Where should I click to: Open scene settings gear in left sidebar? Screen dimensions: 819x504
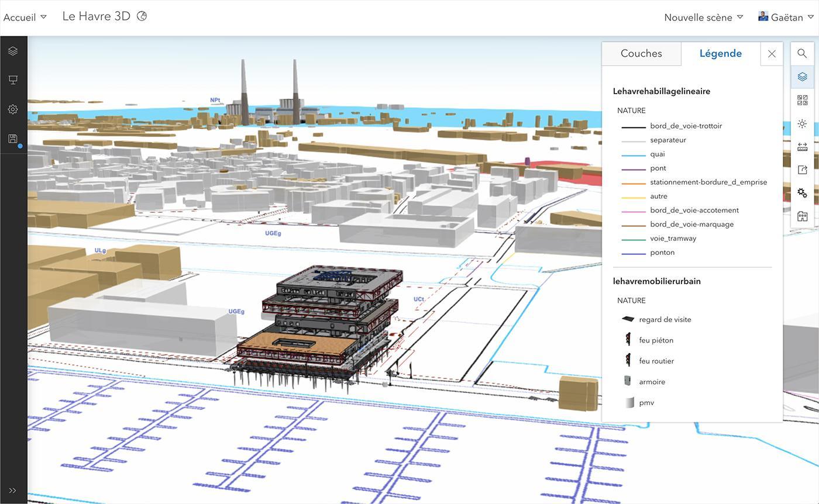point(13,109)
